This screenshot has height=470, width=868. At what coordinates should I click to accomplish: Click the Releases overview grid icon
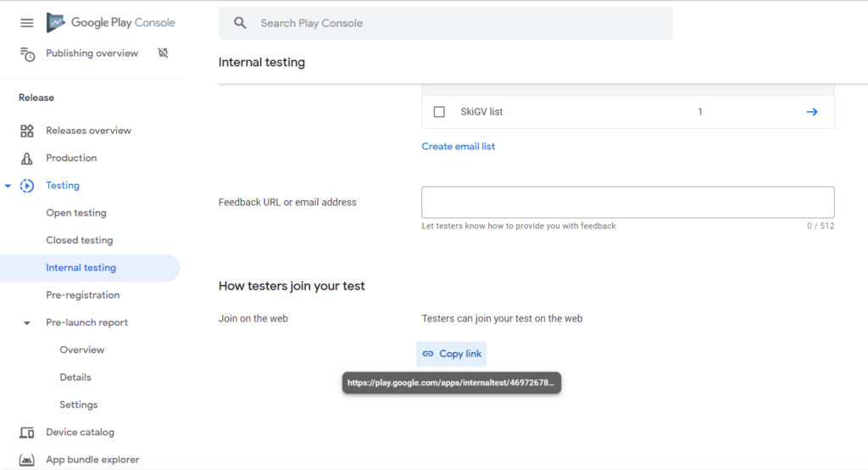[x=27, y=131]
